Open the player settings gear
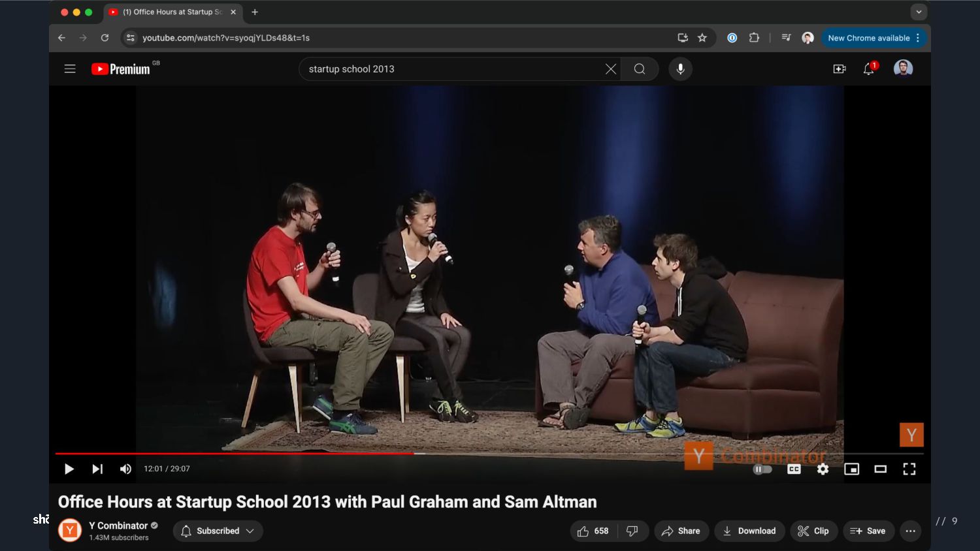The width and height of the screenshot is (980, 551). pyautogui.click(x=823, y=469)
